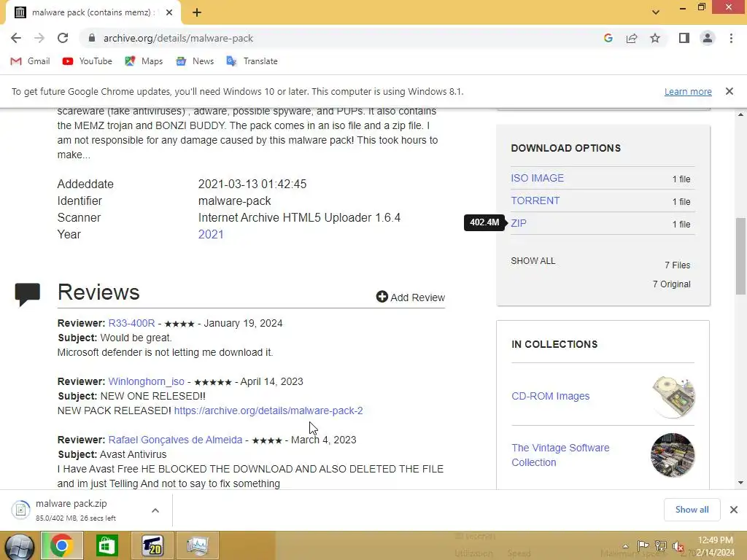Reload the archive.org page
The width and height of the screenshot is (747, 560).
point(63,38)
